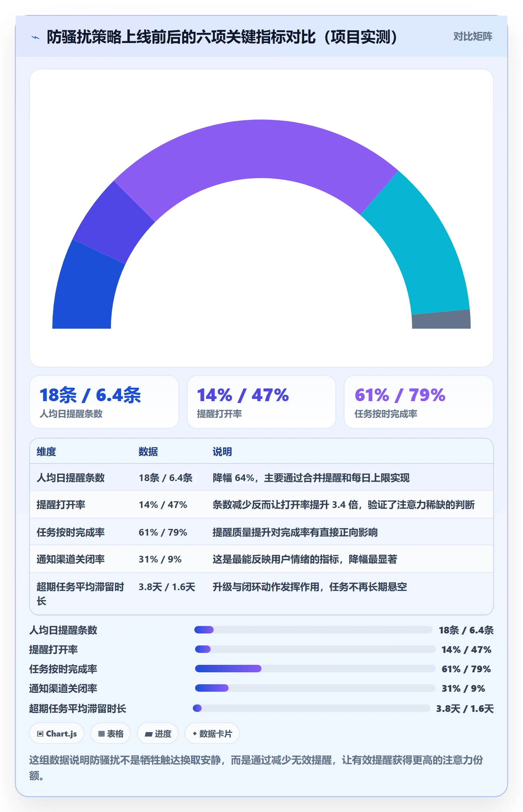Click the 人均日提醒条数 progress bar

point(313,630)
